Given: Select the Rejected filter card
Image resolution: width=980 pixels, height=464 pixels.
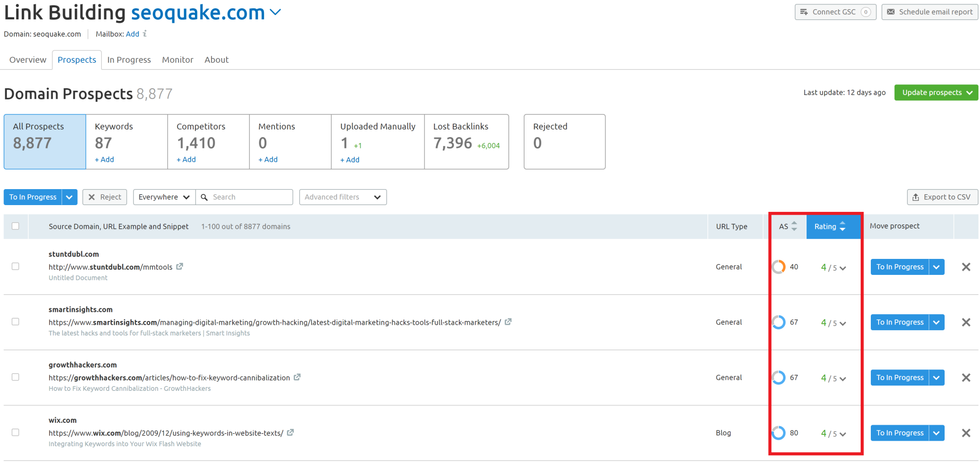Looking at the screenshot, I should pos(565,142).
